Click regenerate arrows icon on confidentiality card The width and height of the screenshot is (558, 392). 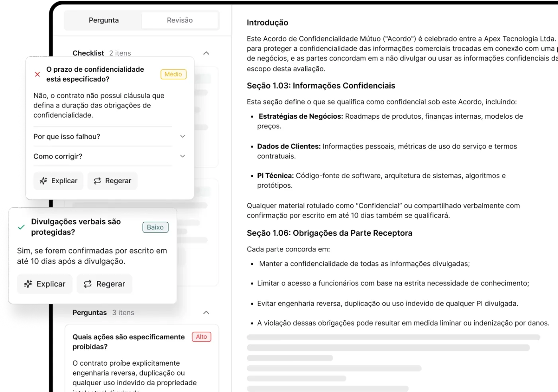click(x=97, y=181)
